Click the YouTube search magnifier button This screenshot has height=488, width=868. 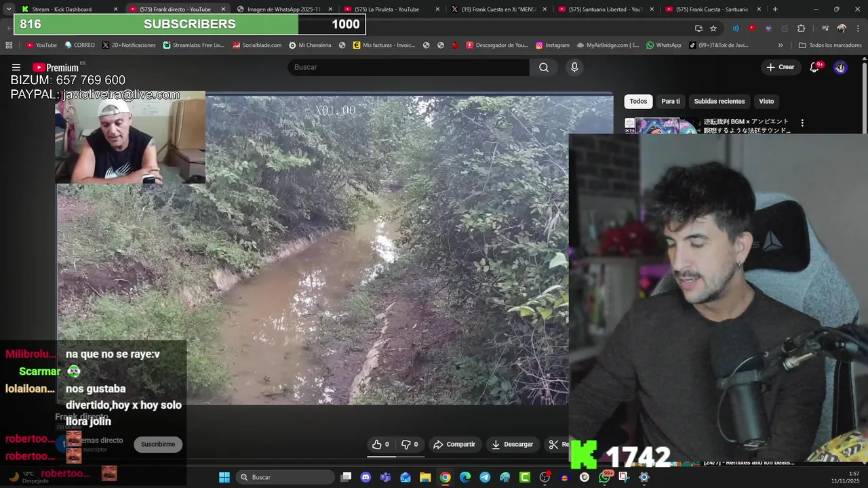(544, 67)
